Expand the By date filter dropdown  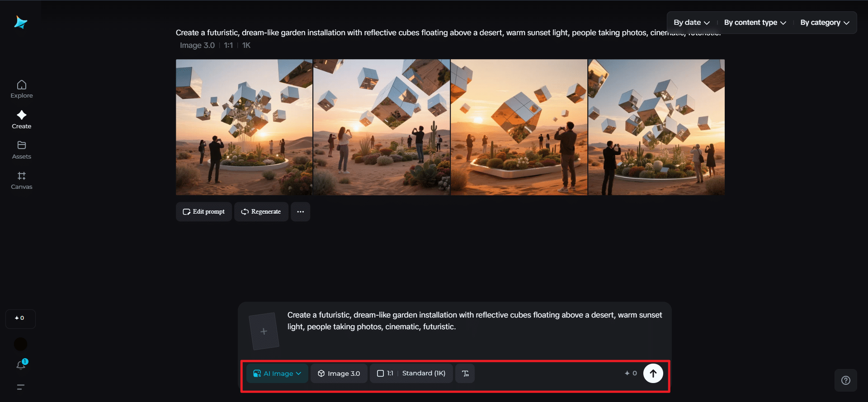pyautogui.click(x=691, y=23)
